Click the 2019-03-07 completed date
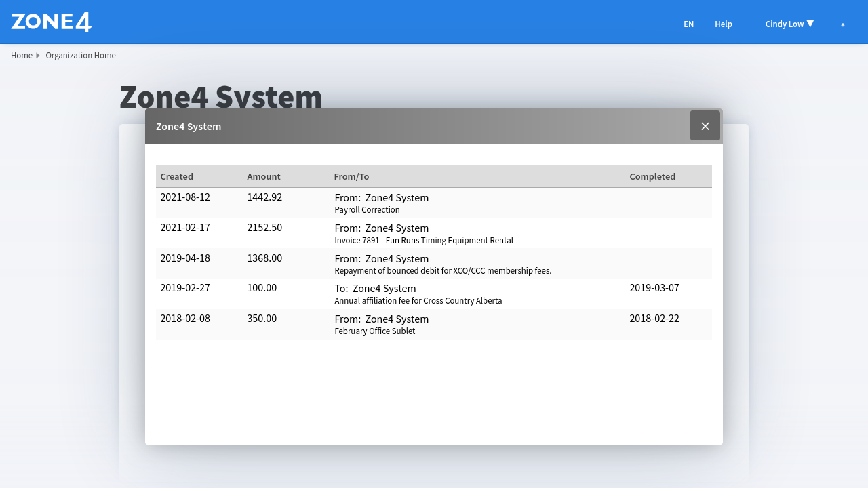Screen dimensions: 868x488 pyautogui.click(x=654, y=288)
